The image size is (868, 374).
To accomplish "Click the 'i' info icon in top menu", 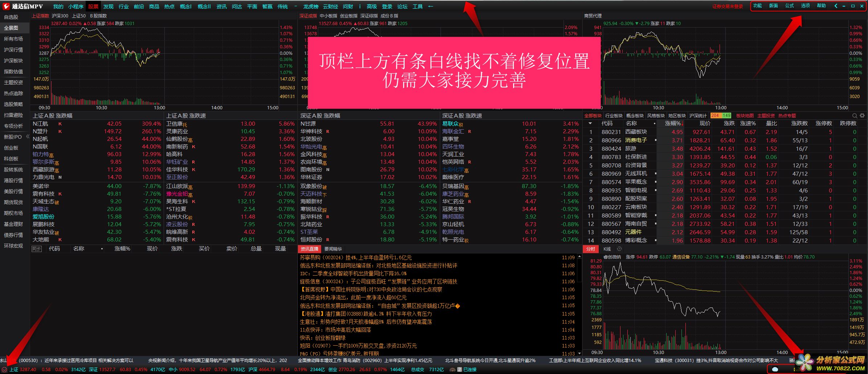I will (360, 6).
